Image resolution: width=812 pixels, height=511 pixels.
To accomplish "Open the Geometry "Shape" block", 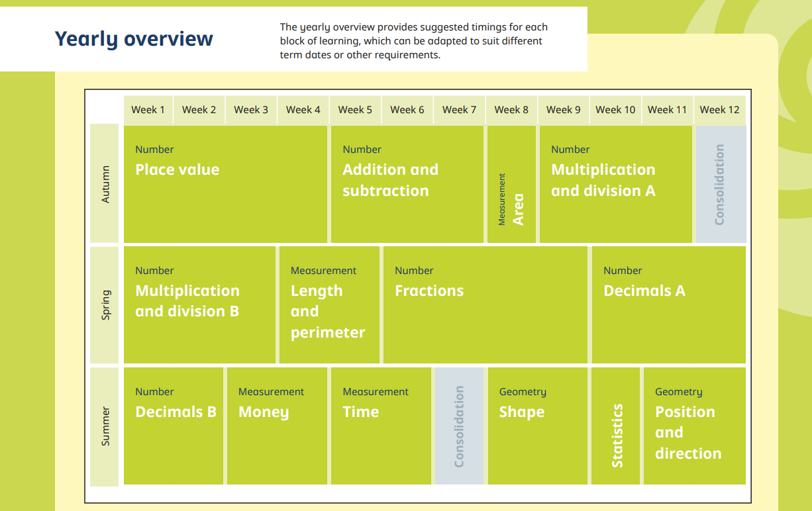I will click(x=537, y=426).
